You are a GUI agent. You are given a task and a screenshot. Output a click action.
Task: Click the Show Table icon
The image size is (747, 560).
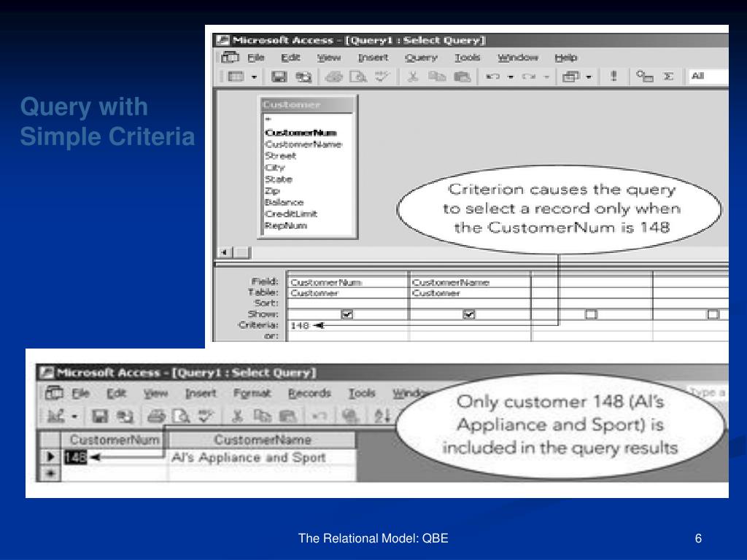[x=644, y=76]
